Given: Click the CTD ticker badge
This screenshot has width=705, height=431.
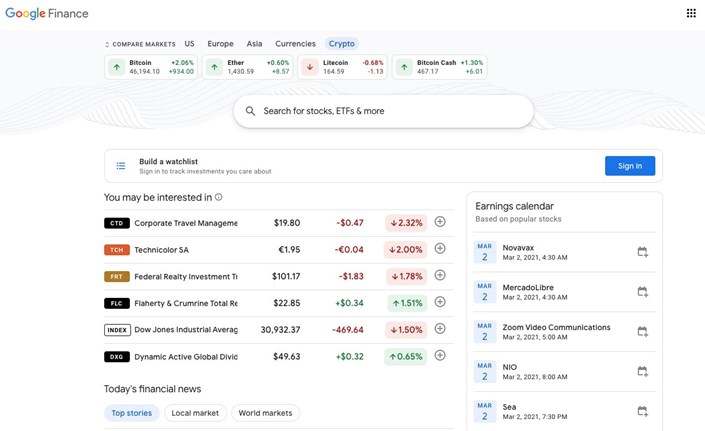Looking at the screenshot, I should [117, 223].
